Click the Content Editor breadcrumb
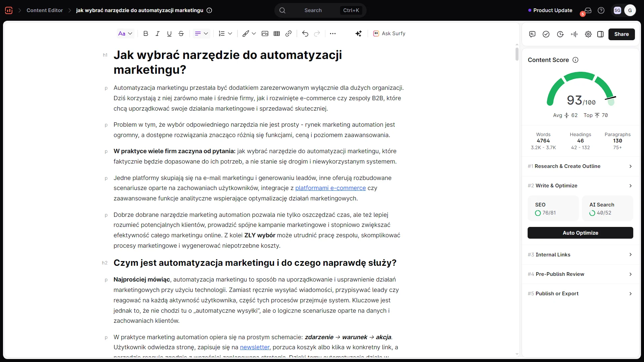 coord(45,10)
